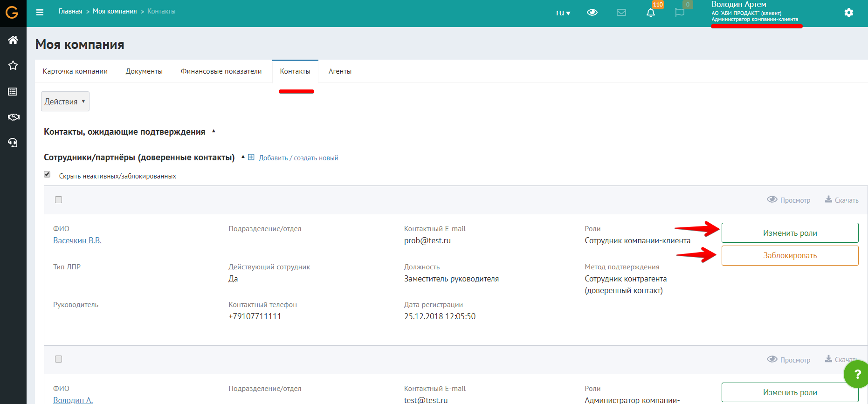868x404 pixels.
Task: Open the home icon in sidebar
Action: pos(13,40)
